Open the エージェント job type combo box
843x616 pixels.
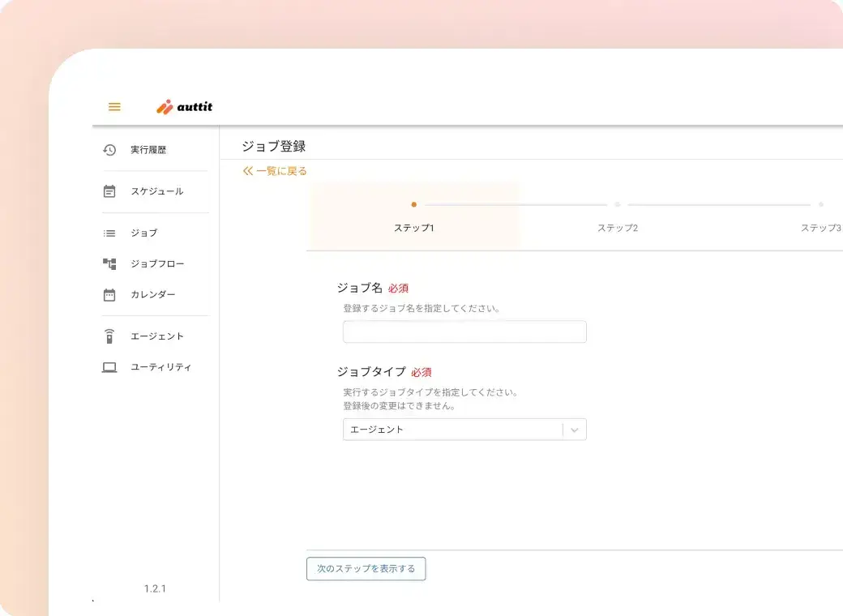tap(452, 430)
